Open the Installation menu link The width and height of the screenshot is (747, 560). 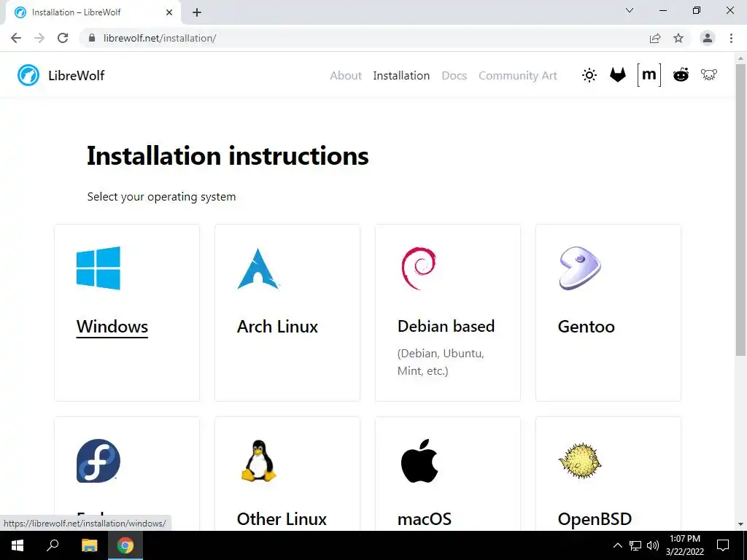pyautogui.click(x=401, y=76)
